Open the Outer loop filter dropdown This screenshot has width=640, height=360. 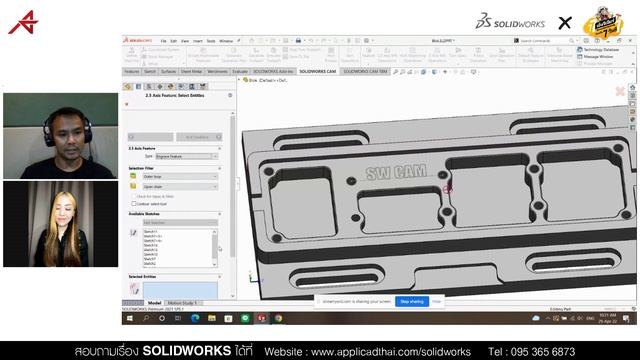[180, 176]
